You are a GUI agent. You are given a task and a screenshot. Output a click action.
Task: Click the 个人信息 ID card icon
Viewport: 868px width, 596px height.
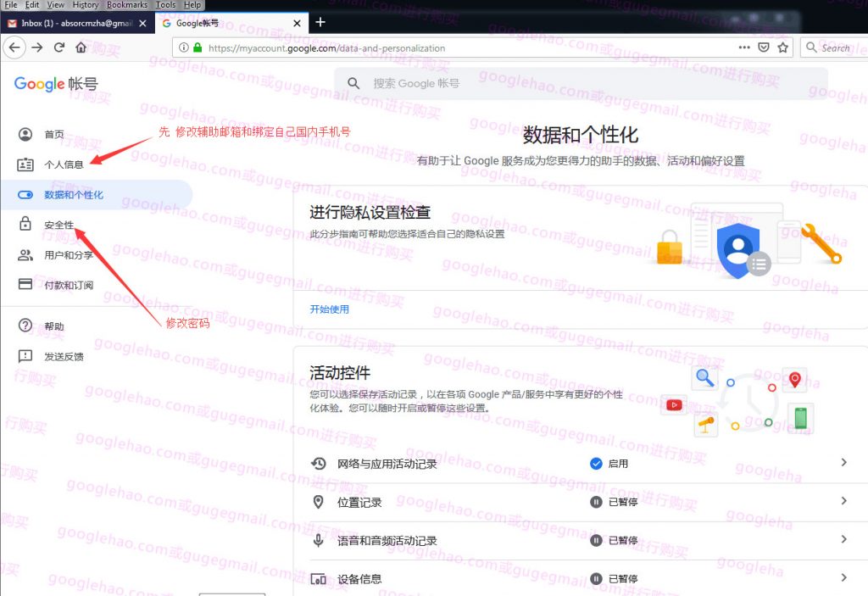point(25,164)
